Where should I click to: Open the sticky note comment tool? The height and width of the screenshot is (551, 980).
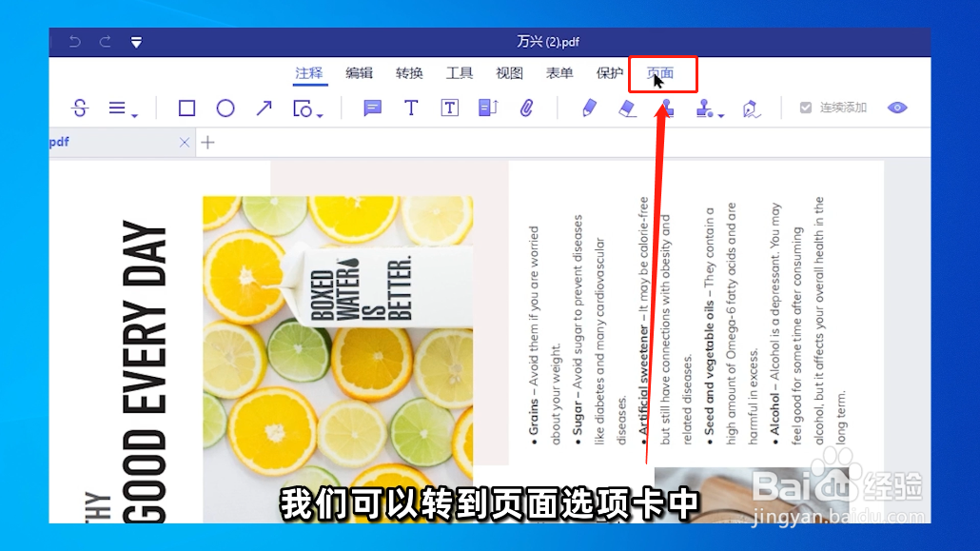pyautogui.click(x=371, y=108)
